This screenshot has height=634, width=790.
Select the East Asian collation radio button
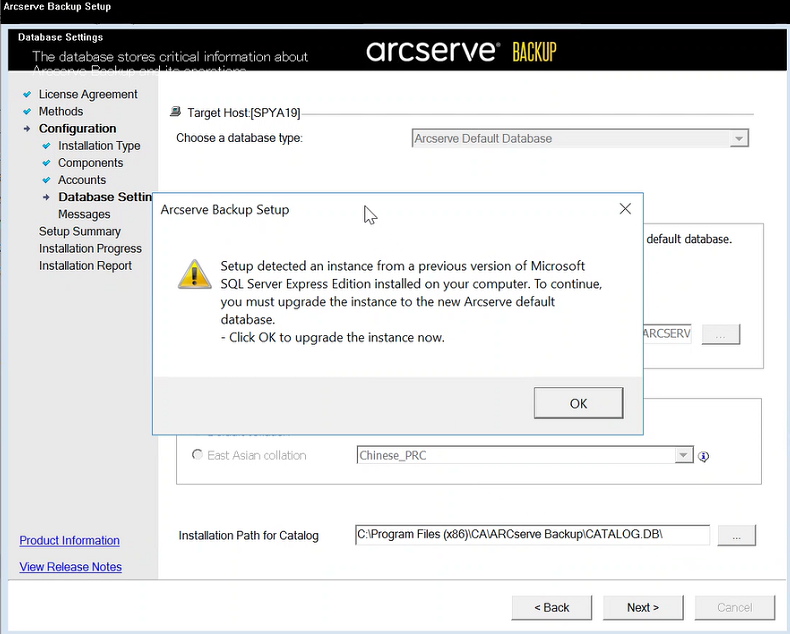click(198, 455)
